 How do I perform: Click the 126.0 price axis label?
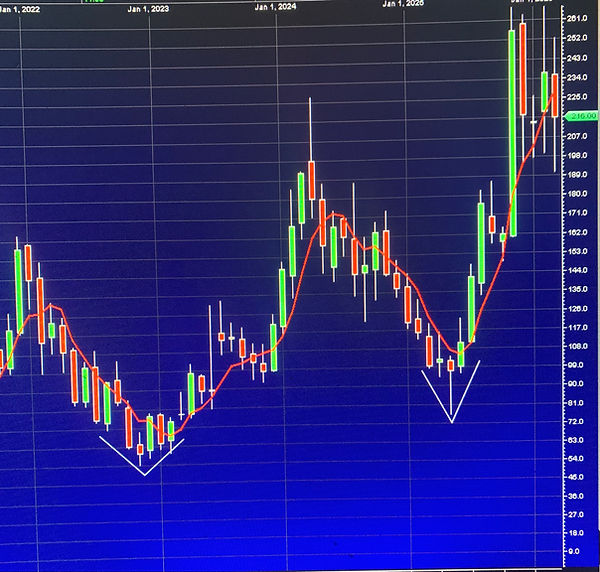pyautogui.click(x=579, y=308)
